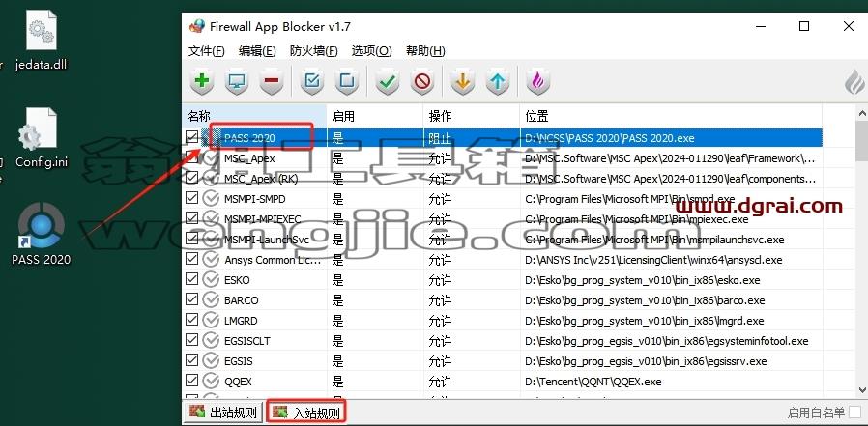The height and width of the screenshot is (426, 868).
Task: Open the 选项(O) menu
Action: click(x=371, y=51)
